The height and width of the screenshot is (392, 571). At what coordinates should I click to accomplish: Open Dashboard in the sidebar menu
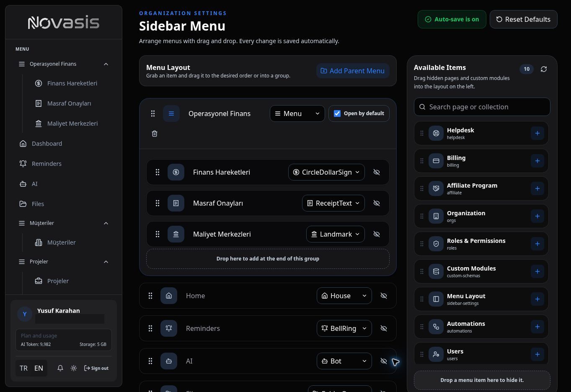coord(64,144)
